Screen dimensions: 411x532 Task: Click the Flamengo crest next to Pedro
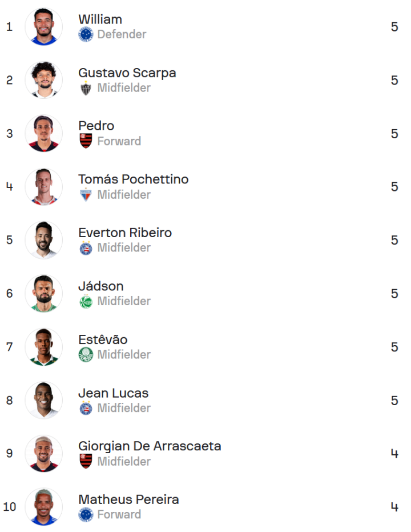click(x=86, y=141)
